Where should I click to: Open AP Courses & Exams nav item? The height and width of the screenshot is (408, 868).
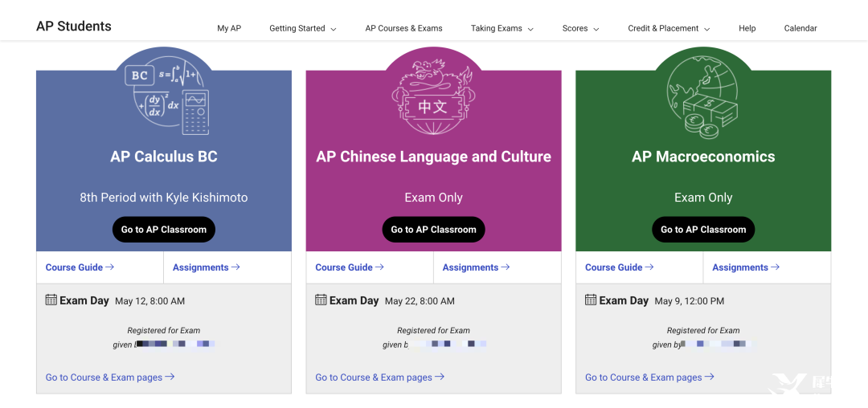coord(403,28)
